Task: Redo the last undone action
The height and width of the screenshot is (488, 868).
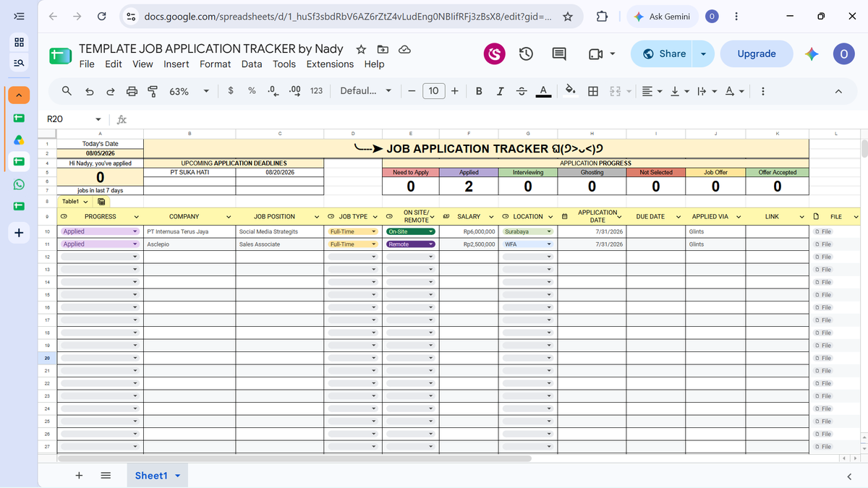Action: pyautogui.click(x=110, y=91)
